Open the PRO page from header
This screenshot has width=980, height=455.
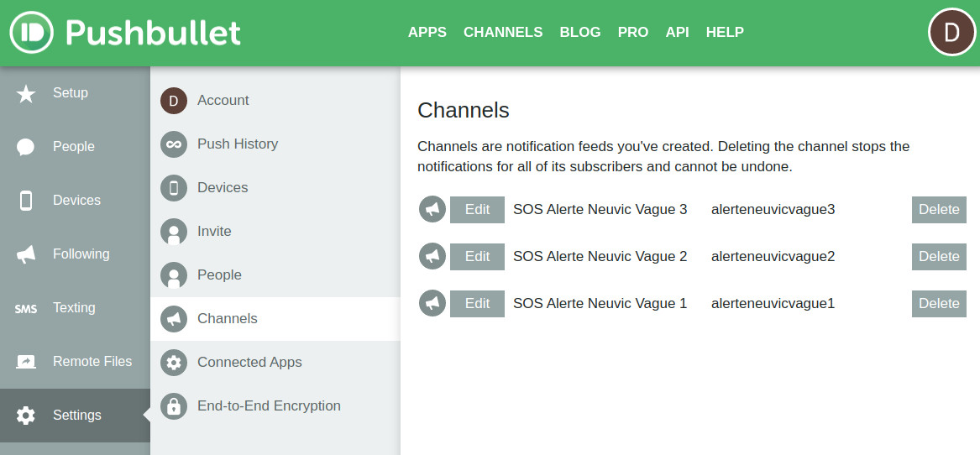633,32
